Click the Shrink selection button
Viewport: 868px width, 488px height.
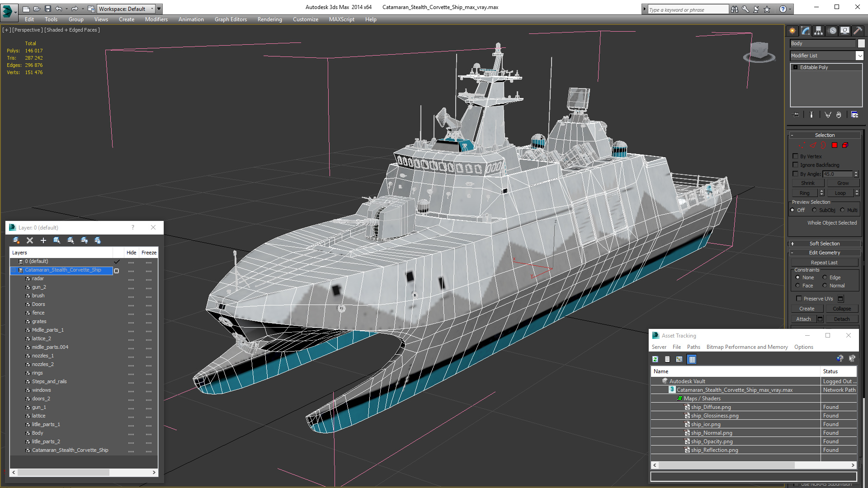808,183
